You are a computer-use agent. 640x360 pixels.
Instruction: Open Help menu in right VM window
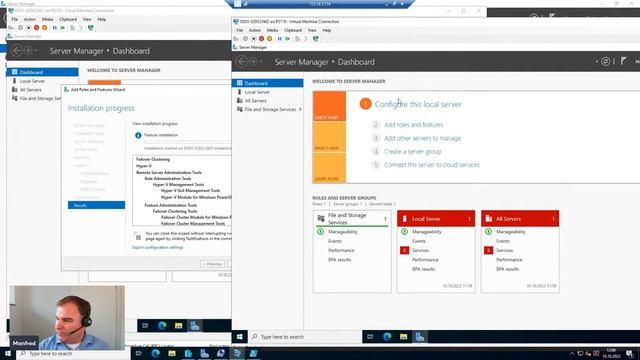(x=327, y=30)
